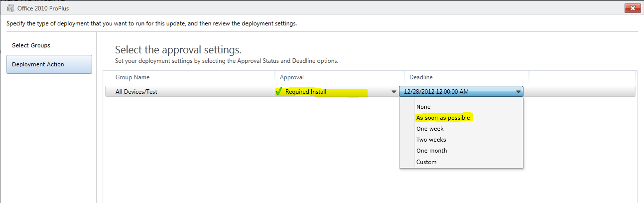Click the Office 2010 ProPlus title bar icon
The width and height of the screenshot is (644, 203).
[10, 8]
